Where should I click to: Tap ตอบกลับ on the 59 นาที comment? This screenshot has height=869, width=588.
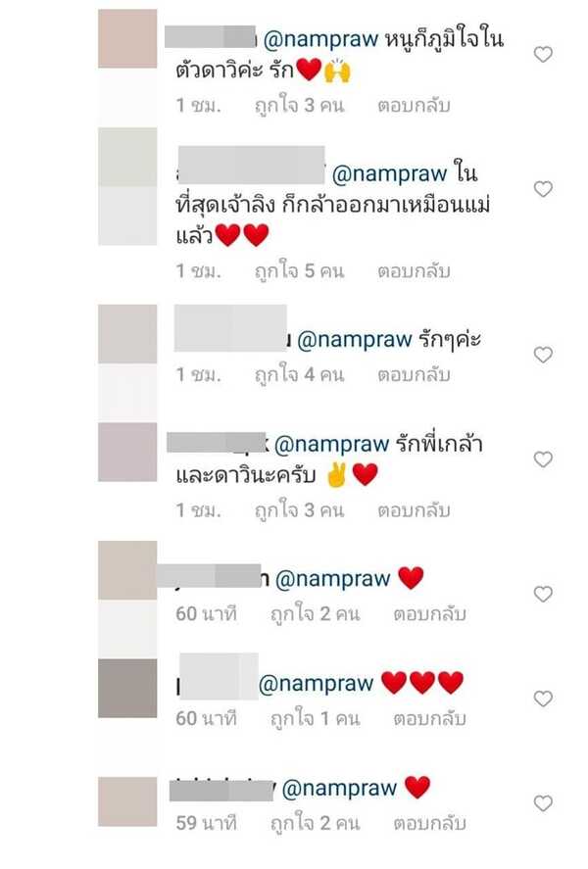pyautogui.click(x=429, y=823)
